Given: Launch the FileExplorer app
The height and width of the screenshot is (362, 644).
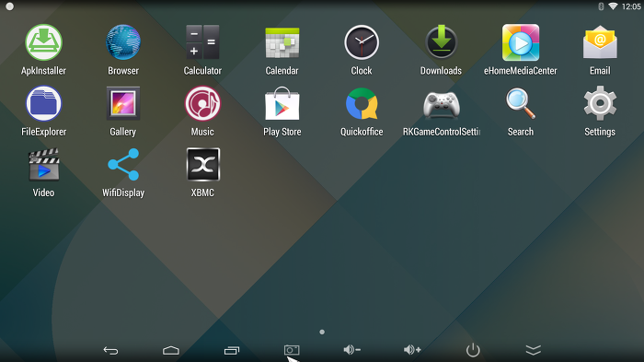Looking at the screenshot, I should click(43, 103).
